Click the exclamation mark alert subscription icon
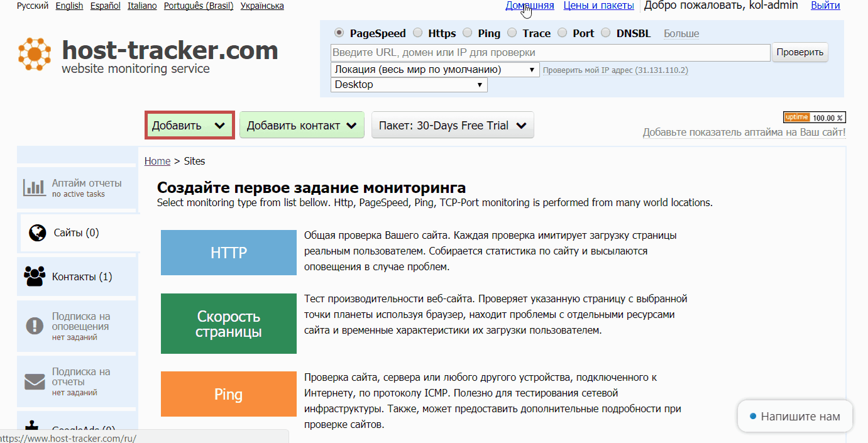Viewport: 868px width, 443px height. point(34,325)
